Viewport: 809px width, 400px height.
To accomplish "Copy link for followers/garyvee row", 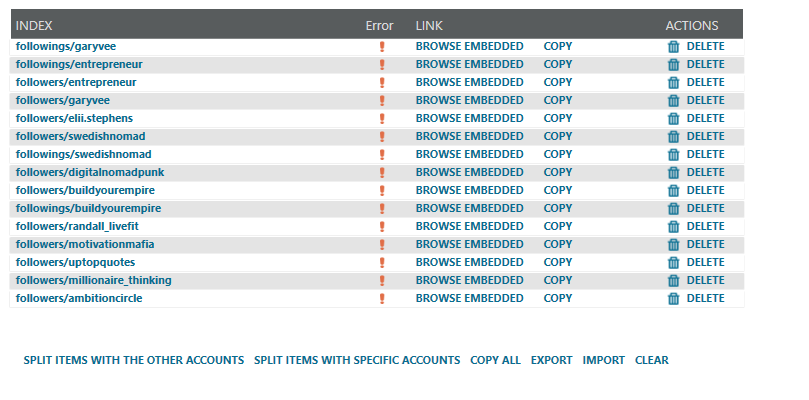I will pos(558,101).
